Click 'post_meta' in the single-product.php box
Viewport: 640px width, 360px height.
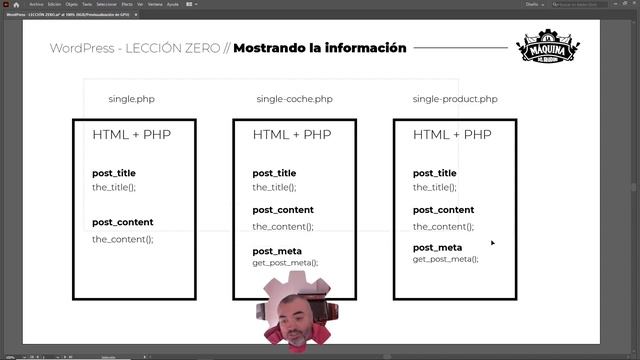(438, 248)
